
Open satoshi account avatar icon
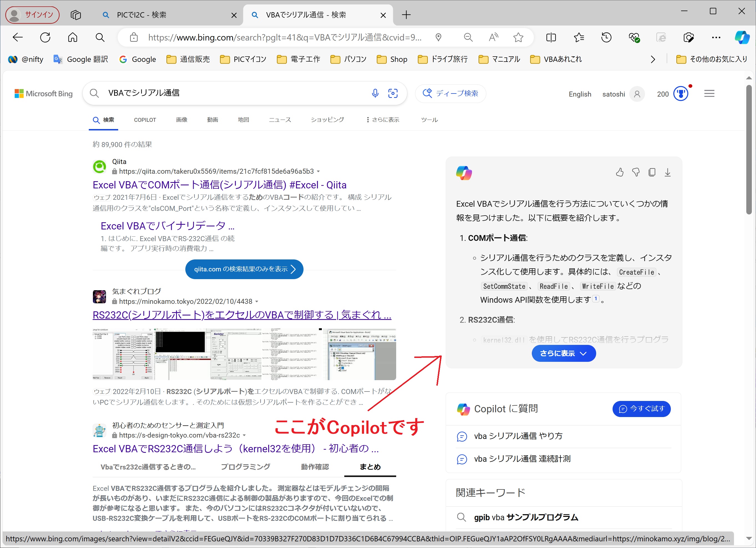637,94
